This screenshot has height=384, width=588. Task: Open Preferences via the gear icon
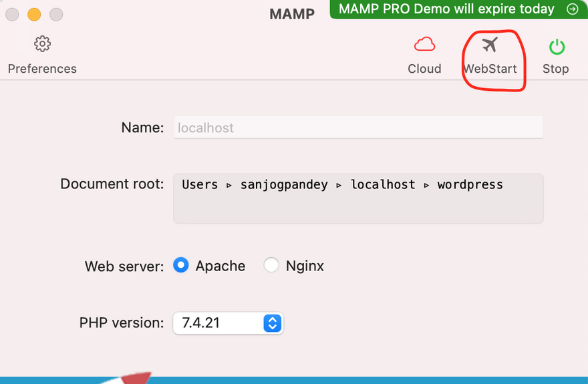(42, 45)
